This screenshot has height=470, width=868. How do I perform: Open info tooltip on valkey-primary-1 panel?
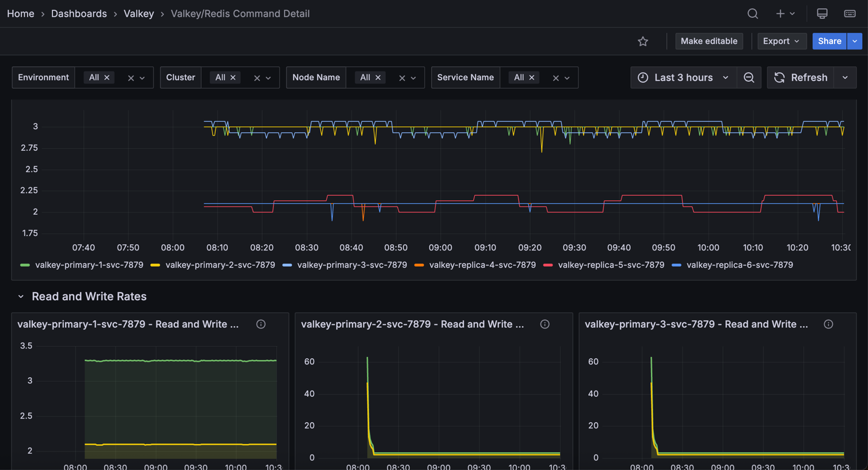pos(261,324)
